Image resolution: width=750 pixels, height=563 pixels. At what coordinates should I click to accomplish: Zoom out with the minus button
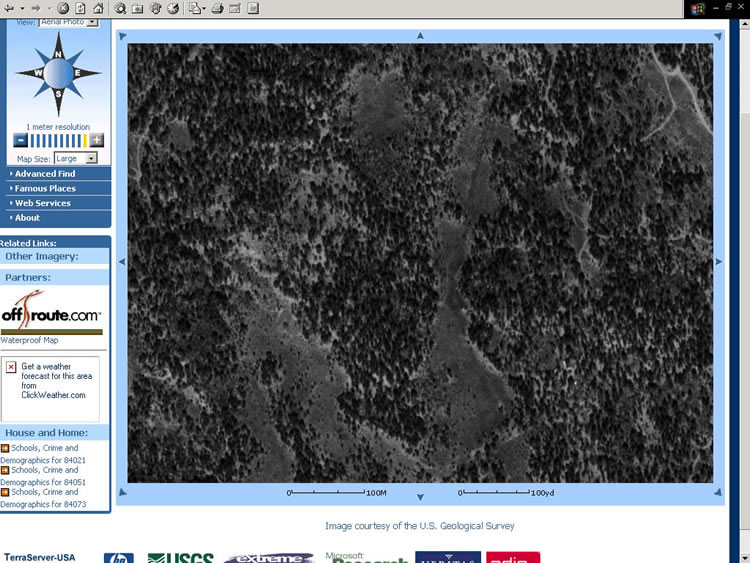pyautogui.click(x=20, y=141)
